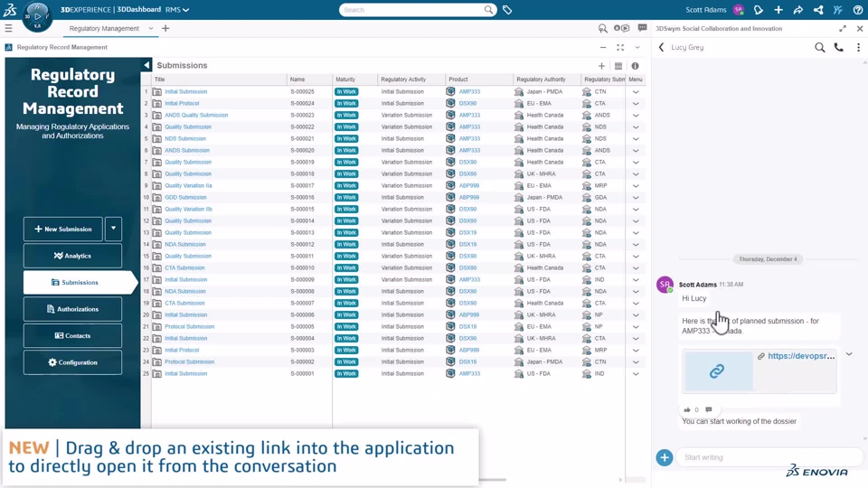Open the Help question mark icon
Screen dimensions: 868x488
click(858, 9)
